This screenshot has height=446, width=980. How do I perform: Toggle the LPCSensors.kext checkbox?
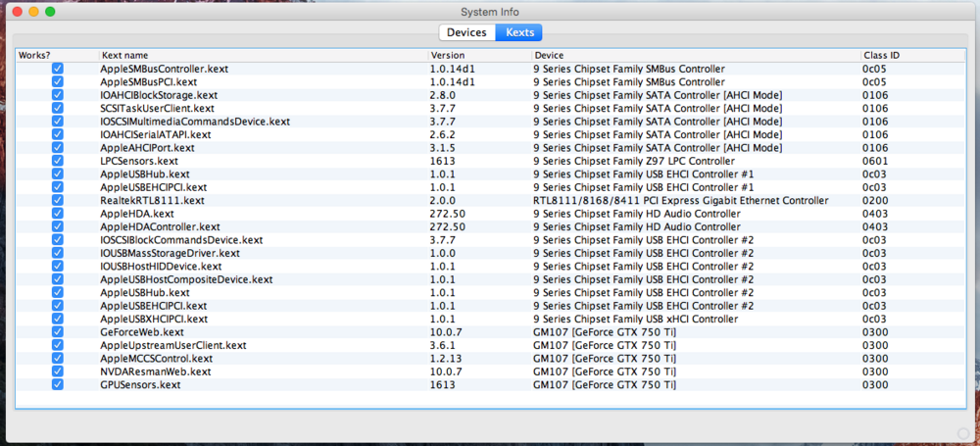click(x=58, y=161)
